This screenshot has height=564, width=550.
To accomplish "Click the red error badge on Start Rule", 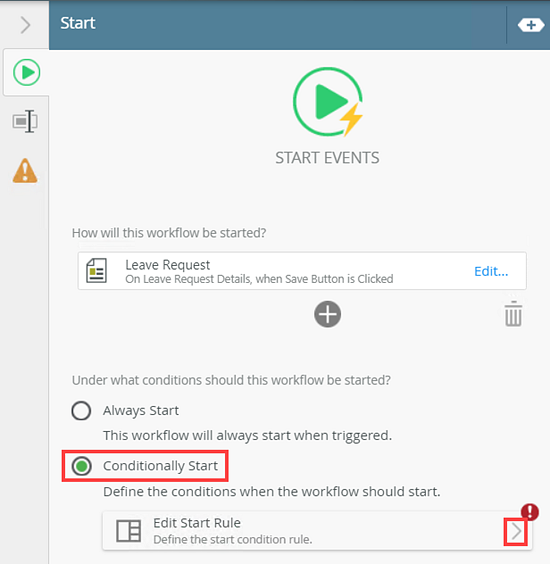I will coord(529,511).
